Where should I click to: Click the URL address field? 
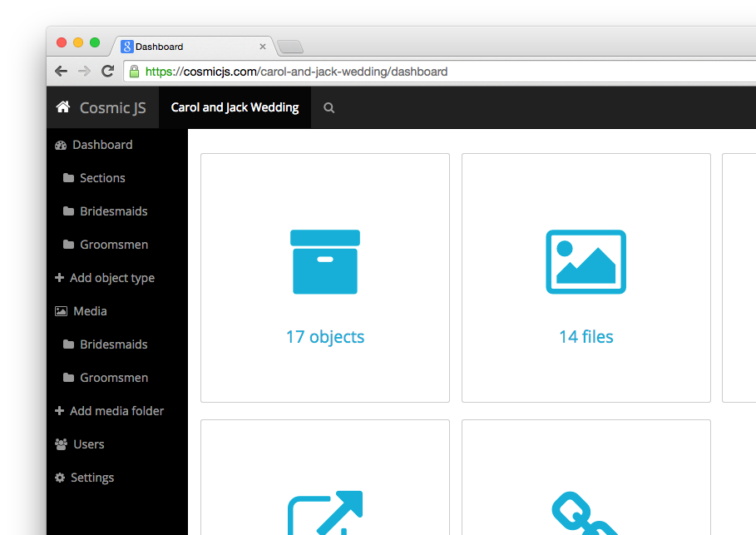click(x=440, y=72)
